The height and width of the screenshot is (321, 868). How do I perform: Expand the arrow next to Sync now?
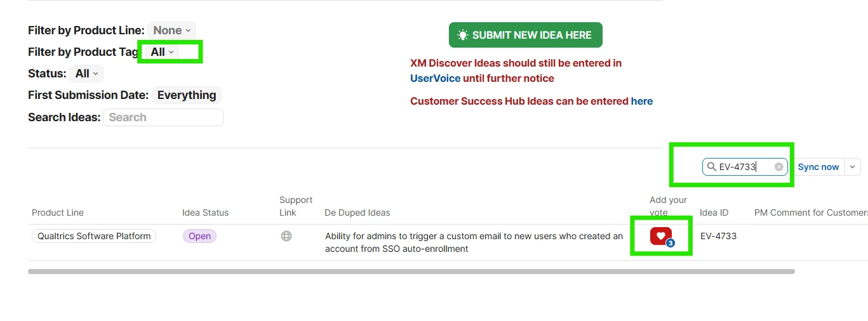(x=853, y=167)
